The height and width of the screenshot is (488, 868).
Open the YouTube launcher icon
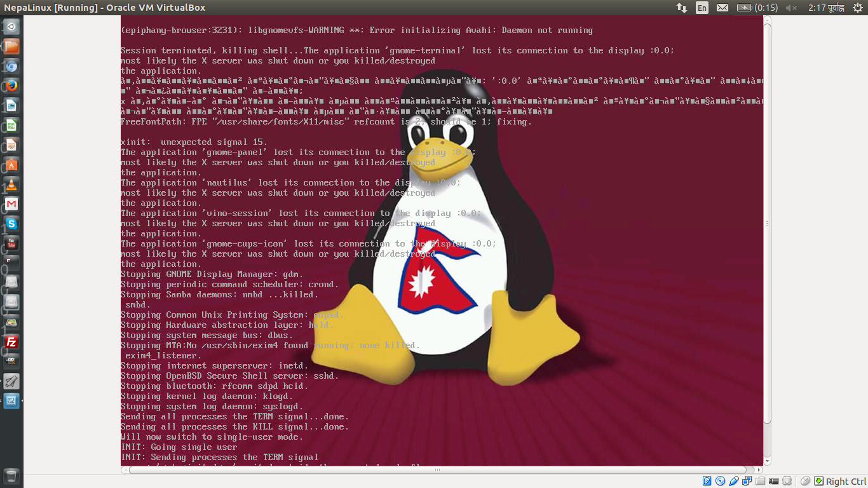point(11,243)
